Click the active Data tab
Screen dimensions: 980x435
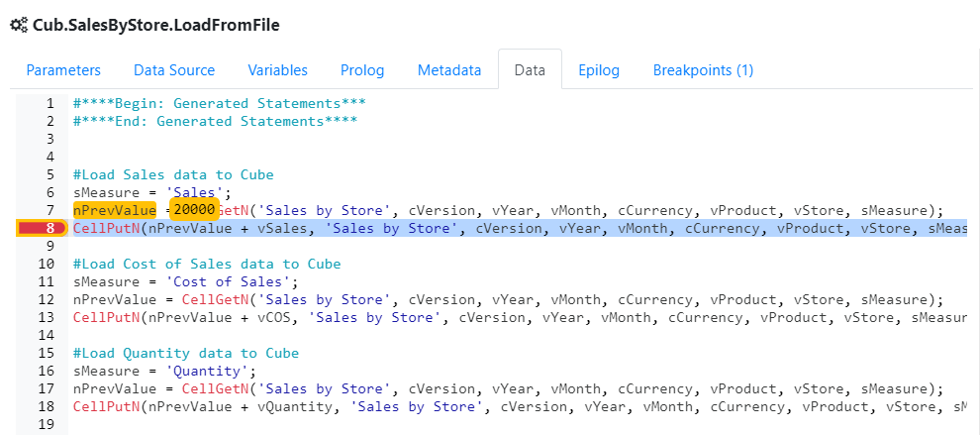(x=530, y=70)
